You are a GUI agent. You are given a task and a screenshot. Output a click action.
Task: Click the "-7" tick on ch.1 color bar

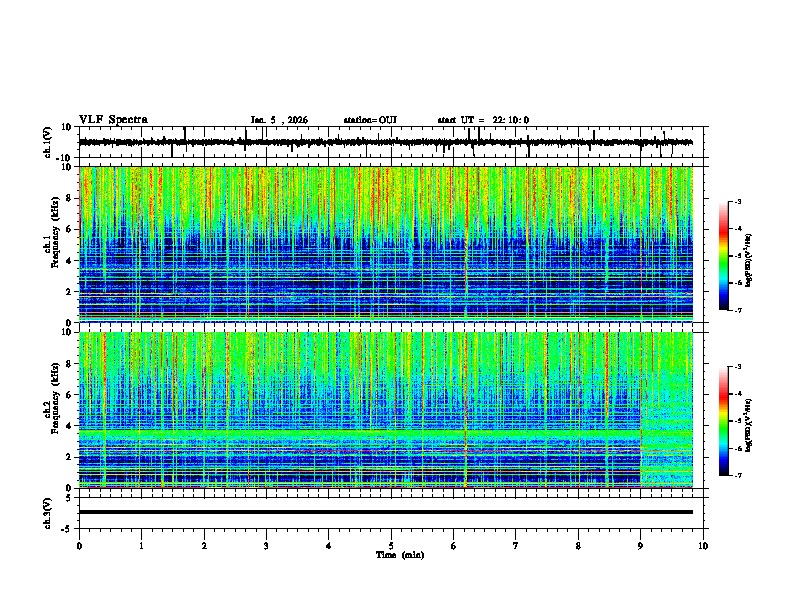[x=737, y=310]
